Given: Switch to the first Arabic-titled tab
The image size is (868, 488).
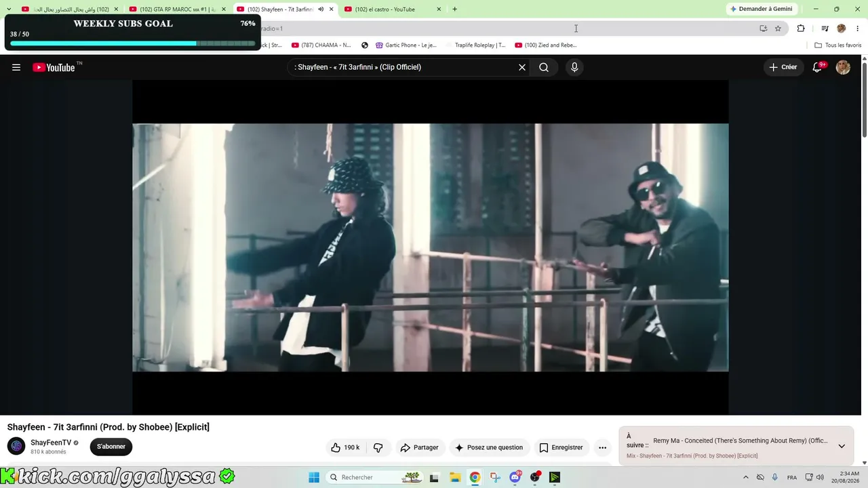Looking at the screenshot, I should click(x=71, y=9).
